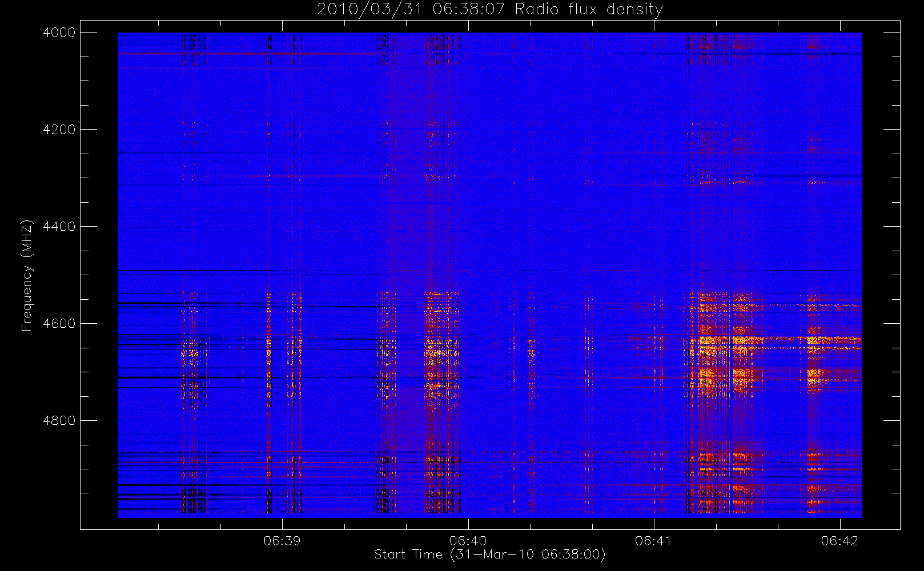The height and width of the screenshot is (571, 924).
Task: Click the 06:42 time tick label
Action: (839, 541)
